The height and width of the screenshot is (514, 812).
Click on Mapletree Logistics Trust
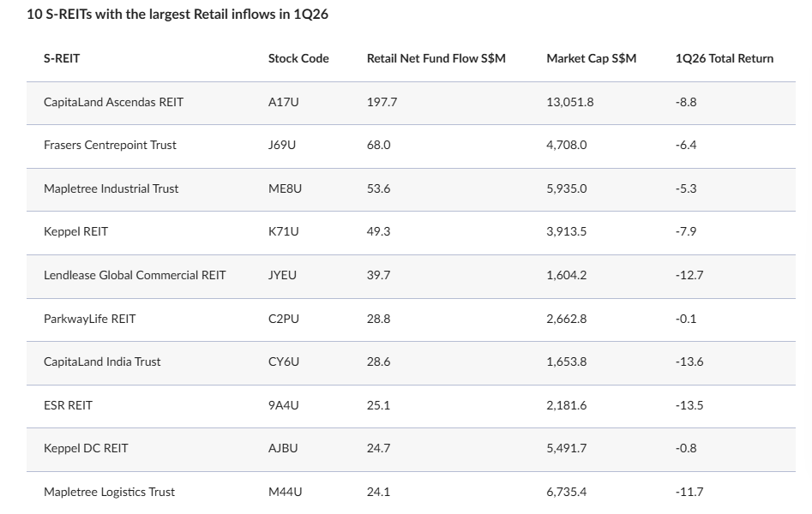tap(109, 492)
